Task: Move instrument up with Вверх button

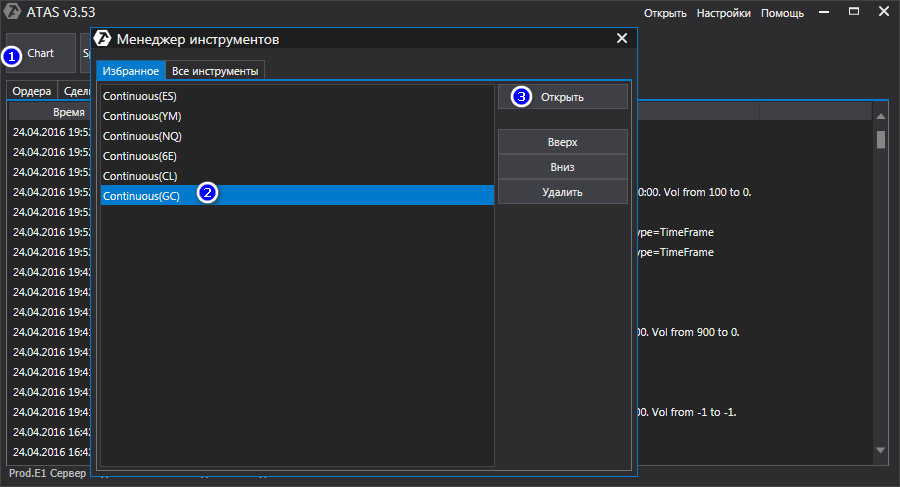Action: click(562, 142)
